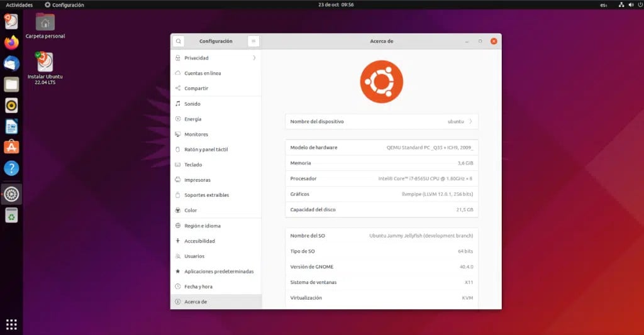Open the Compartir settings panel
The image size is (644, 335).
point(216,88)
